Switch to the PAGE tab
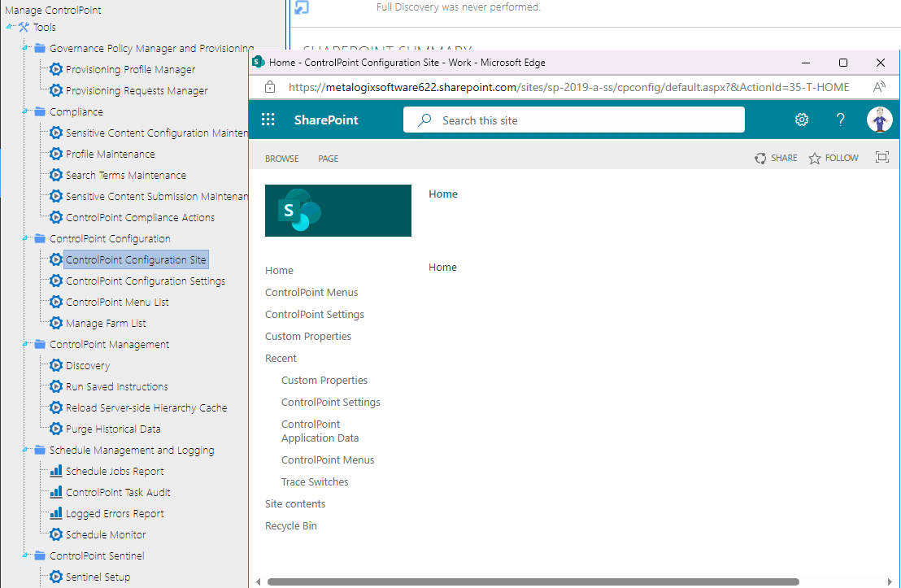Image resolution: width=901 pixels, height=588 pixels. coord(328,159)
